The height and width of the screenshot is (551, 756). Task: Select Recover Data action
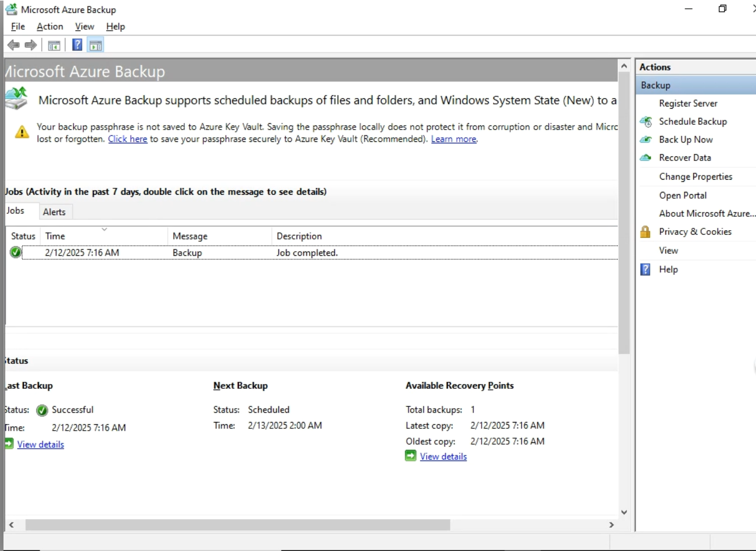point(685,158)
